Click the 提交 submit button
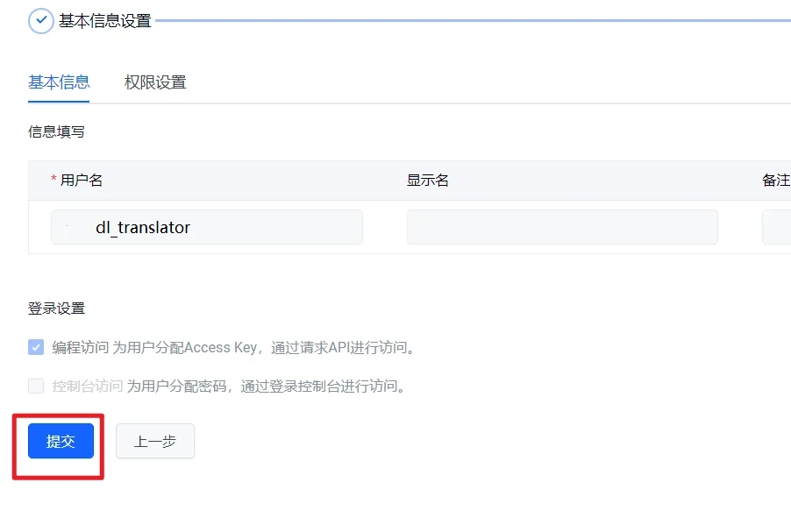Image resolution: width=791 pixels, height=532 pixels. 59,441
